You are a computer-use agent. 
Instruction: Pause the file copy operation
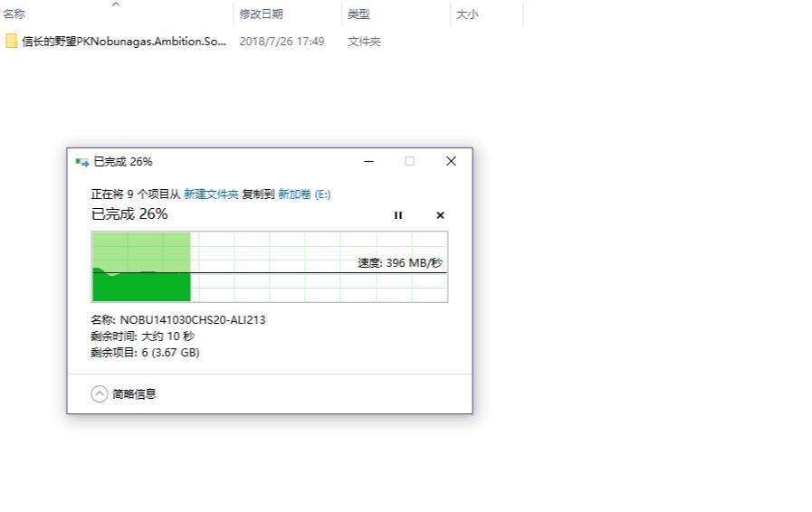tap(397, 215)
